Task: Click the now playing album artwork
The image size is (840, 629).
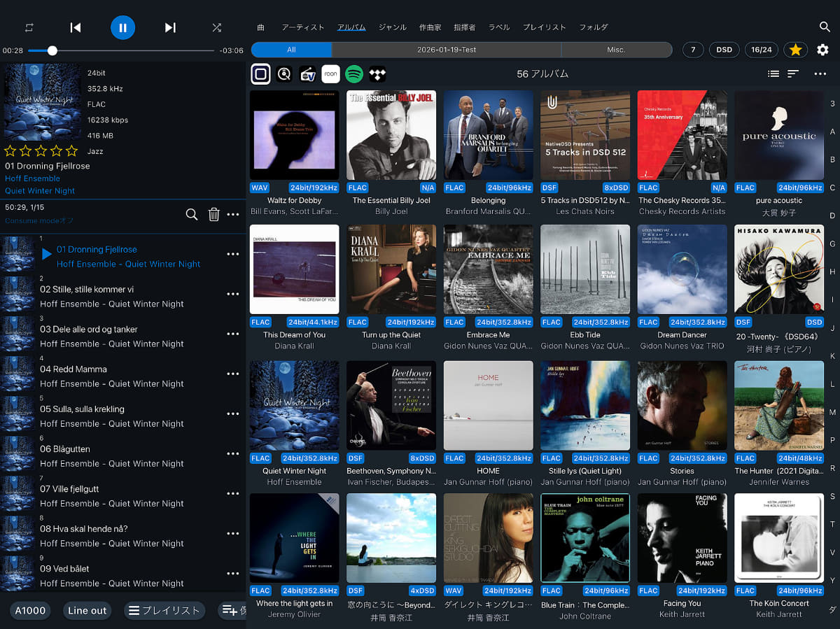Action: pos(43,102)
